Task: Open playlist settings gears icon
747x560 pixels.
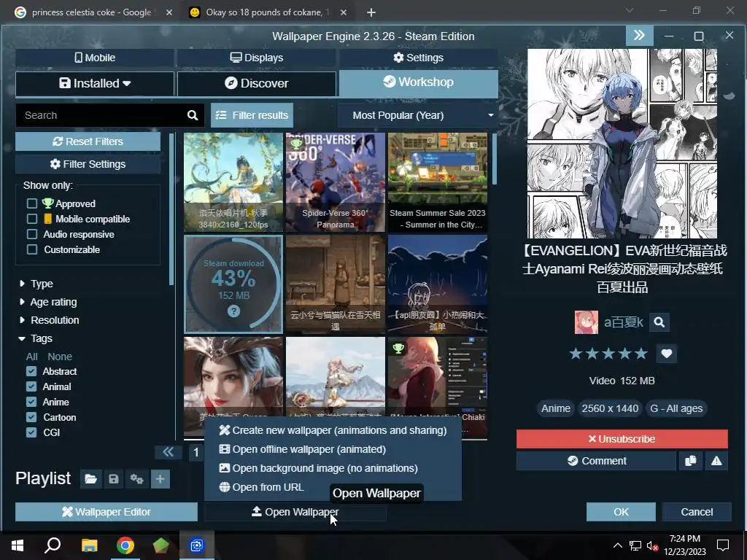Action: tap(136, 478)
